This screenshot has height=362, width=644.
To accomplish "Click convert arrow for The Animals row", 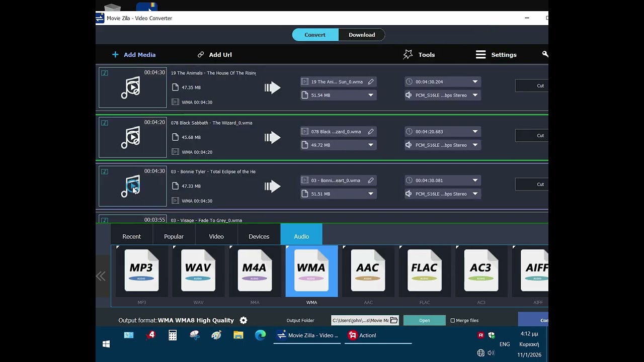I will click(x=272, y=88).
